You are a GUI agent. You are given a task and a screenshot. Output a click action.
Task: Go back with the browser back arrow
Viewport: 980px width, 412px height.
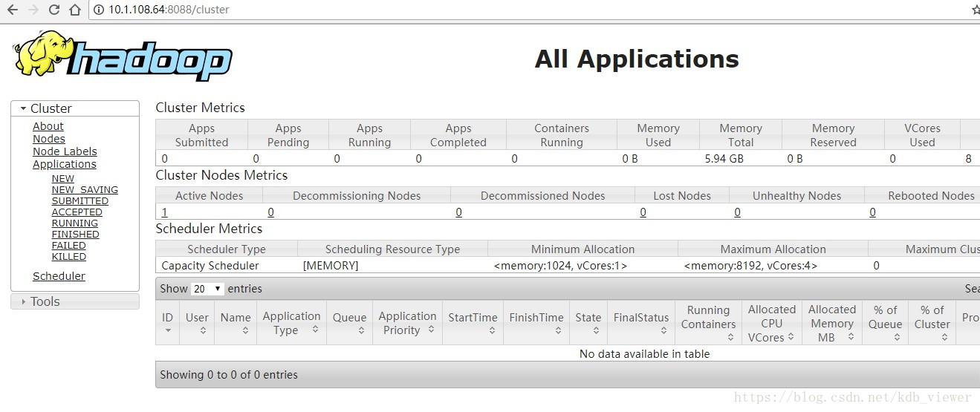[x=12, y=10]
